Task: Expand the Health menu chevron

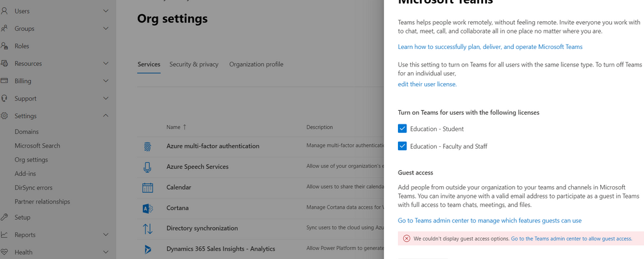Action: click(106, 252)
